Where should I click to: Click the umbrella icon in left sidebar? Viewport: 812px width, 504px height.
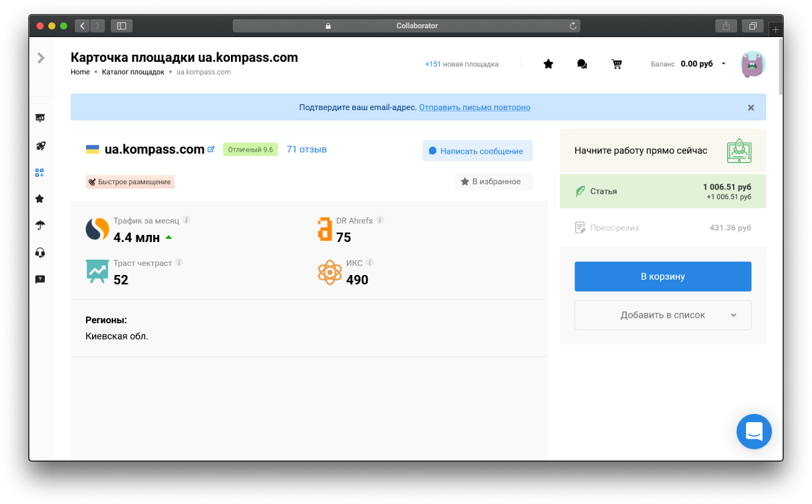tap(40, 226)
